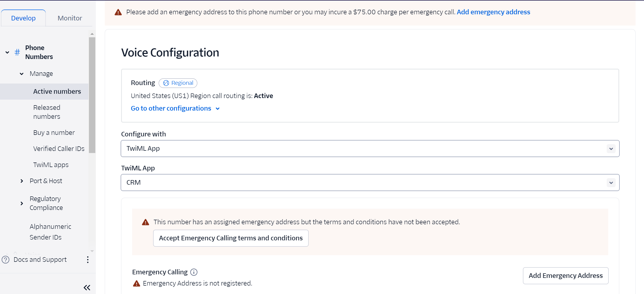The height and width of the screenshot is (294, 644).
Task: Select the Develop tab
Action: tap(23, 18)
